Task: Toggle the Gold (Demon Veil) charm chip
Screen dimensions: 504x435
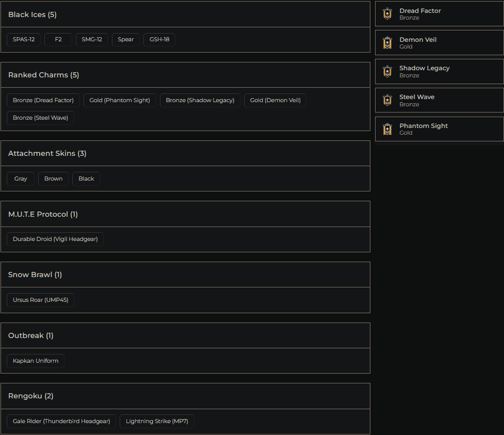Action: (275, 100)
